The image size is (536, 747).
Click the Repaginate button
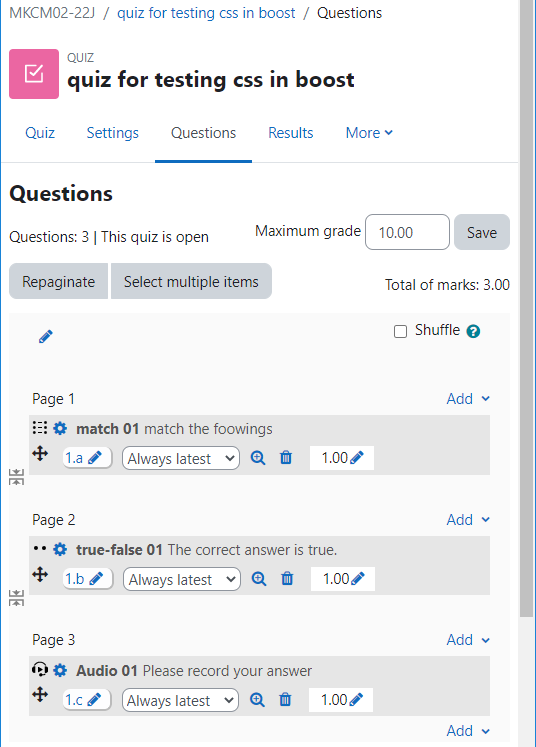tap(59, 281)
